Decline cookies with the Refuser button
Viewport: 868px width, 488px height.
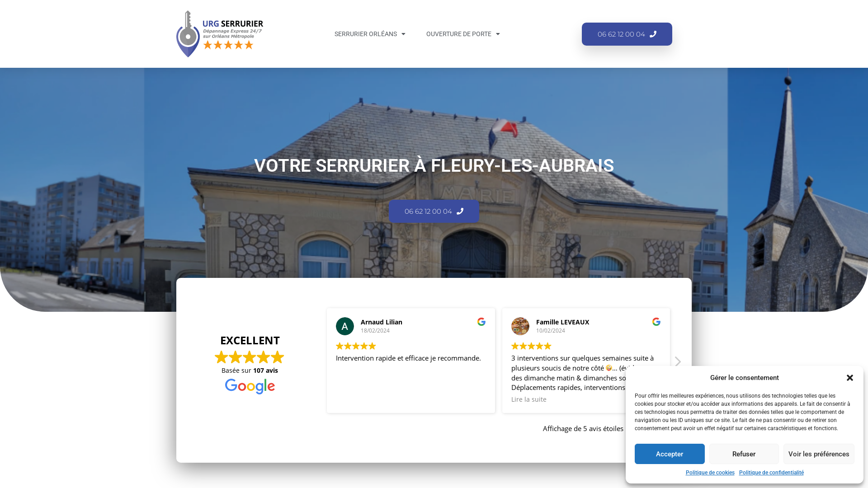pyautogui.click(x=744, y=454)
